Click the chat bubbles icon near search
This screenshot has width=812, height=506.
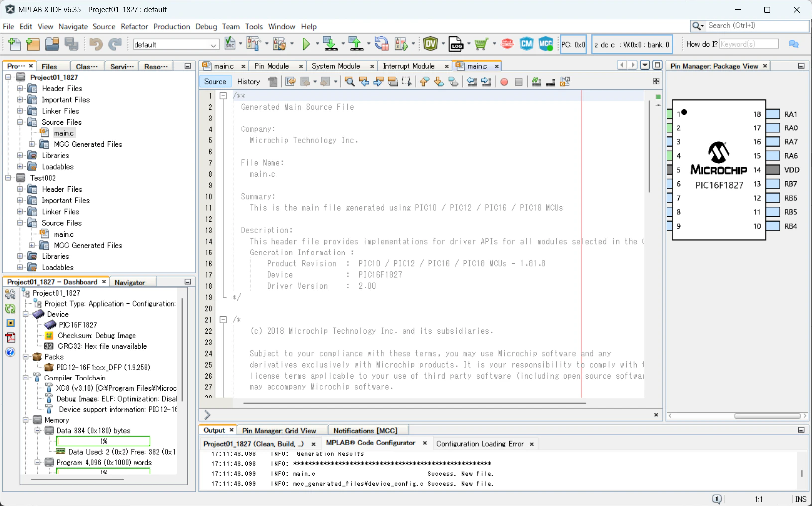[794, 44]
